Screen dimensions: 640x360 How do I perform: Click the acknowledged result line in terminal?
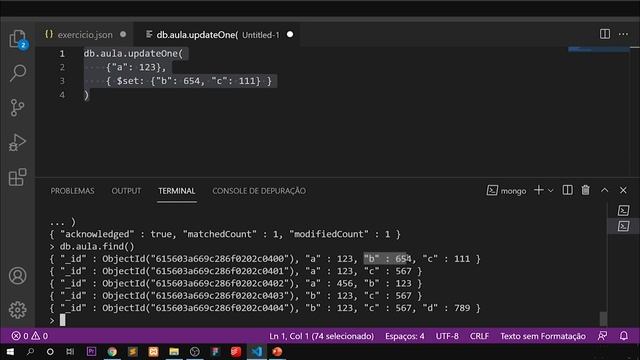coord(225,234)
